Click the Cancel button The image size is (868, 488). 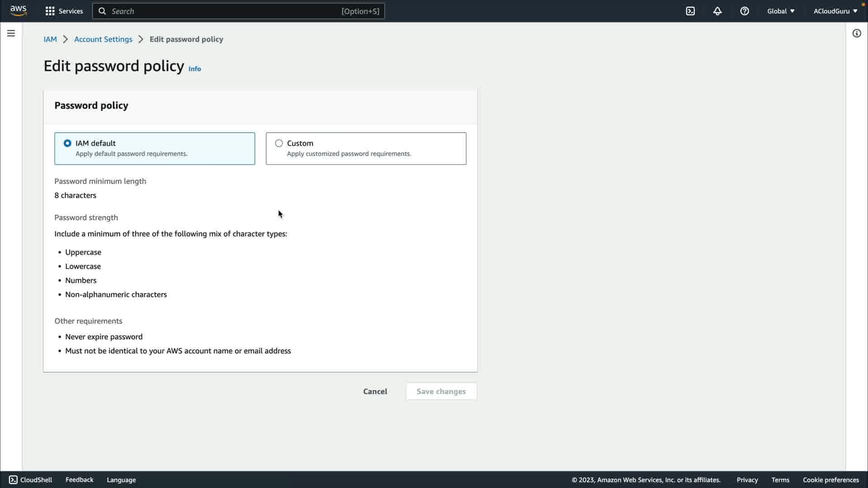tap(375, 391)
